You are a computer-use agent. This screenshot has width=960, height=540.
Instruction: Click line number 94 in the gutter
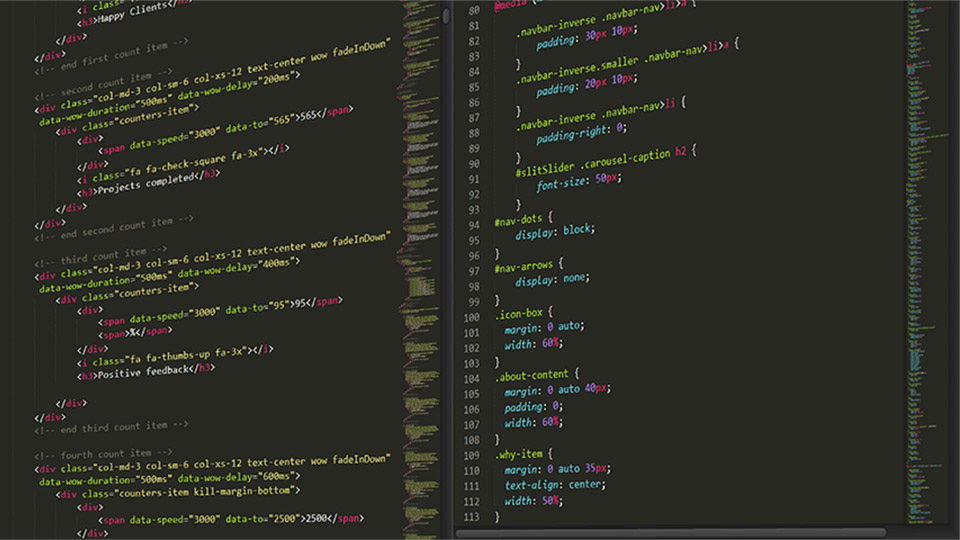474,225
